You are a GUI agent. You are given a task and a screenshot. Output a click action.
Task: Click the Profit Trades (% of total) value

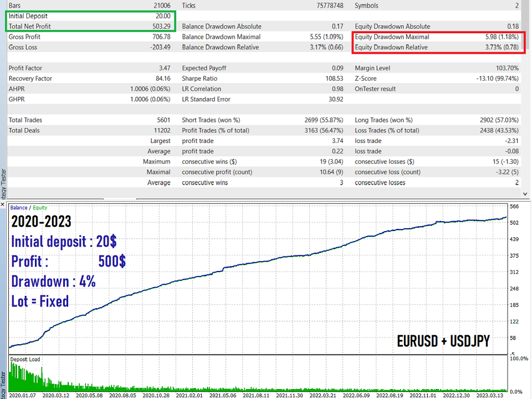324,131
